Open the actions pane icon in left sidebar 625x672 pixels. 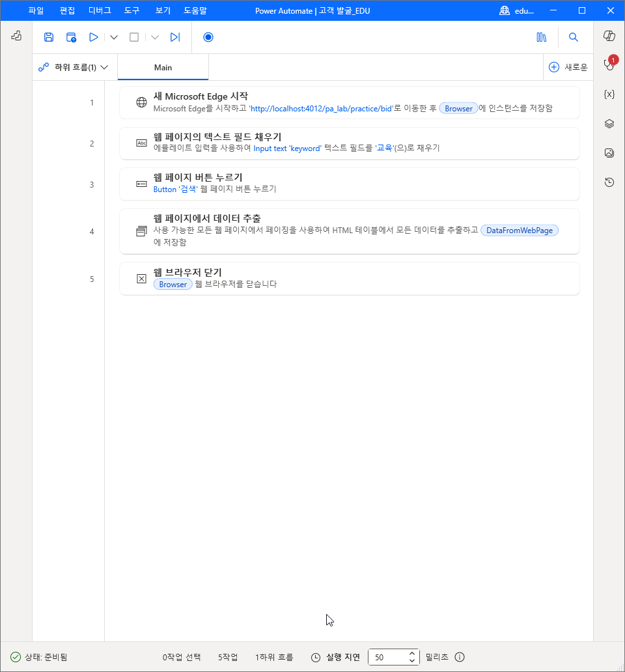click(x=16, y=36)
